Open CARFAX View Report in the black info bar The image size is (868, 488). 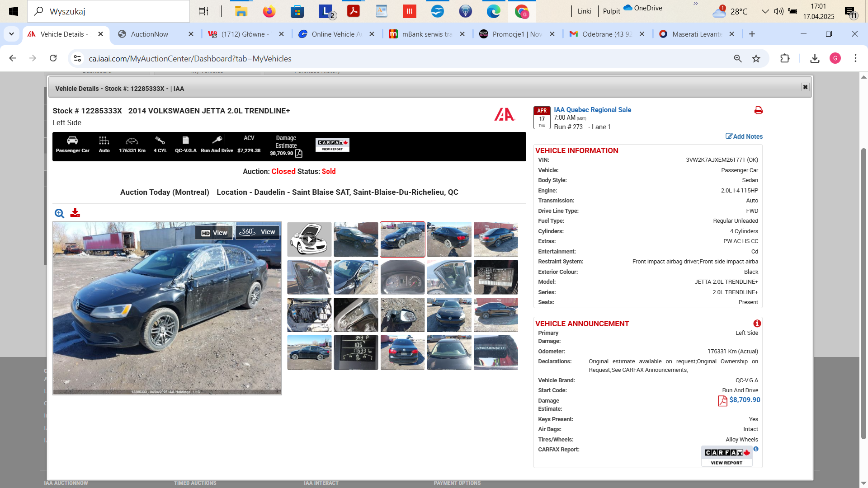pos(332,145)
